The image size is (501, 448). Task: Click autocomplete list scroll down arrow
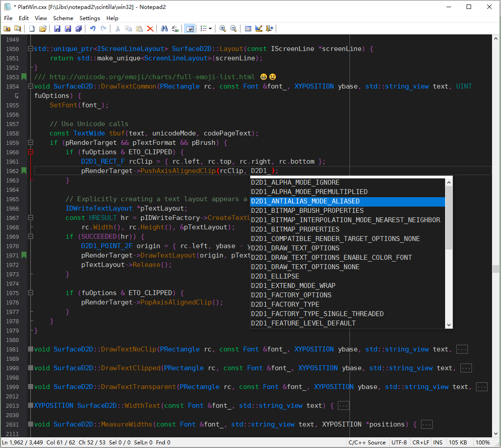tap(449, 325)
